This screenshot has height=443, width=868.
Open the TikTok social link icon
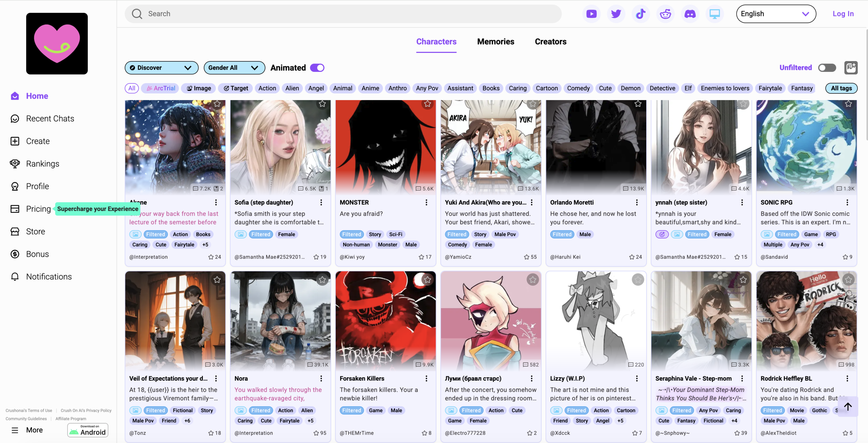pos(640,14)
